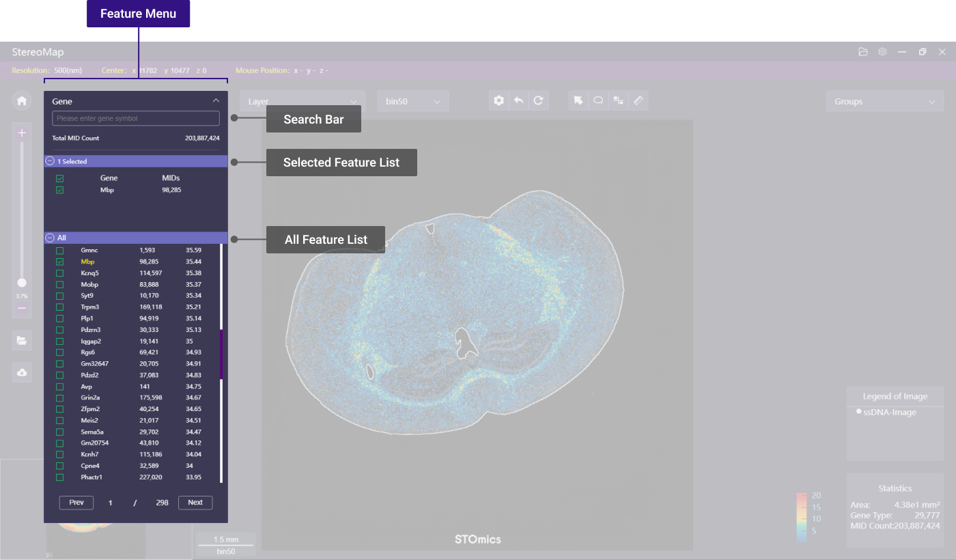
Task: Collapse the All feature list section
Action: [x=50, y=238]
